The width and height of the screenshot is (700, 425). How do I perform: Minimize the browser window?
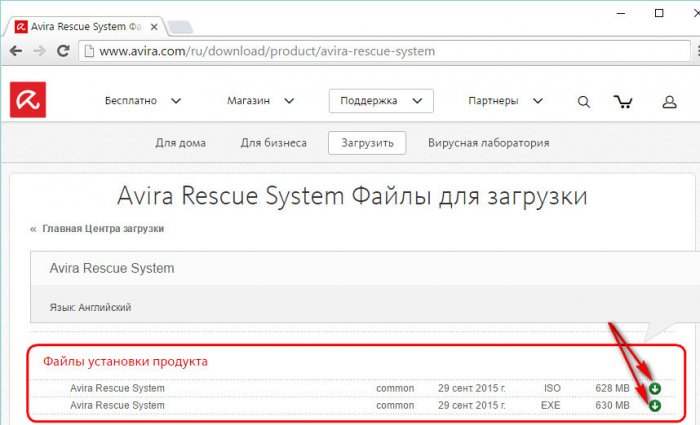tap(621, 13)
